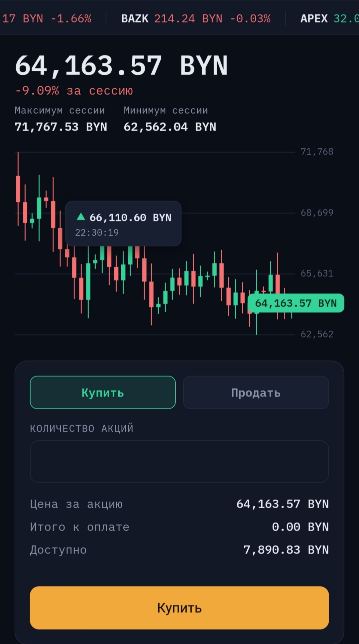The width and height of the screenshot is (359, 644).
Task: Click the 65,631 axis label on chart
Action: tap(317, 274)
